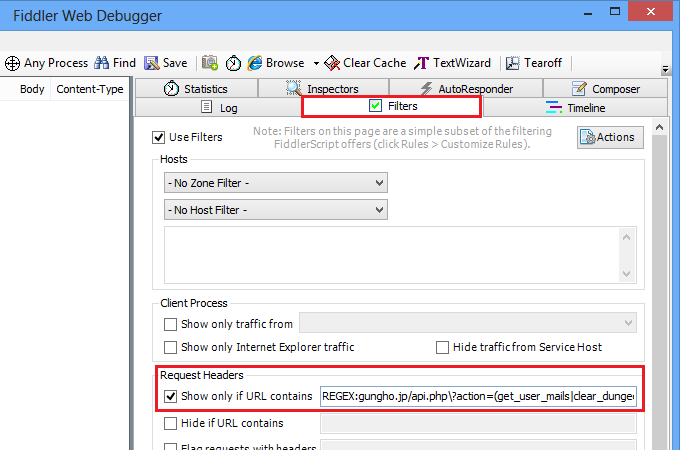Switch to the Inspectors tab
This screenshot has width=680, height=450.
pos(322,89)
